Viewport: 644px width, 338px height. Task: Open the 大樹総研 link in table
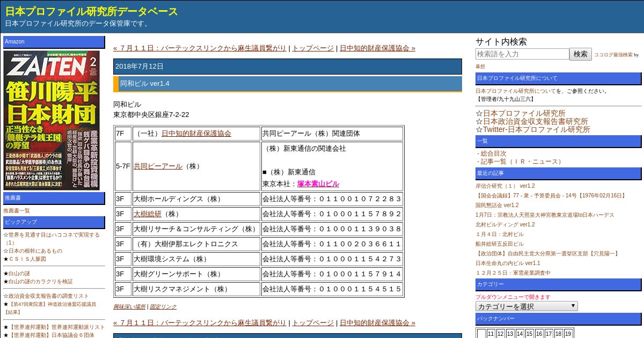pyautogui.click(x=148, y=214)
